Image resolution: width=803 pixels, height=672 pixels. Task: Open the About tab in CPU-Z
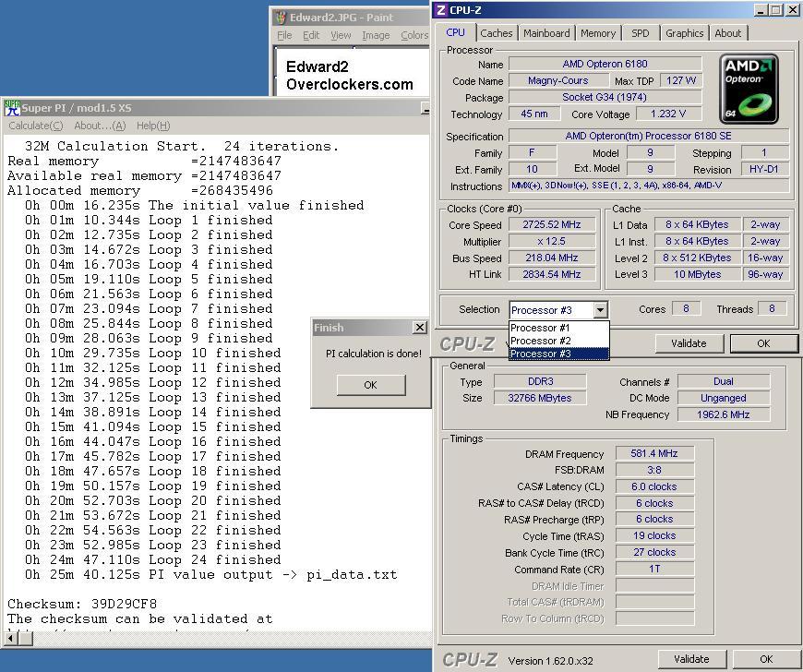coord(727,33)
